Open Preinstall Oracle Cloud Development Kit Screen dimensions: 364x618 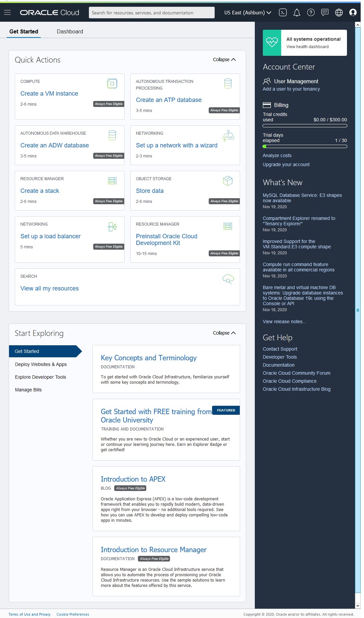(167, 240)
